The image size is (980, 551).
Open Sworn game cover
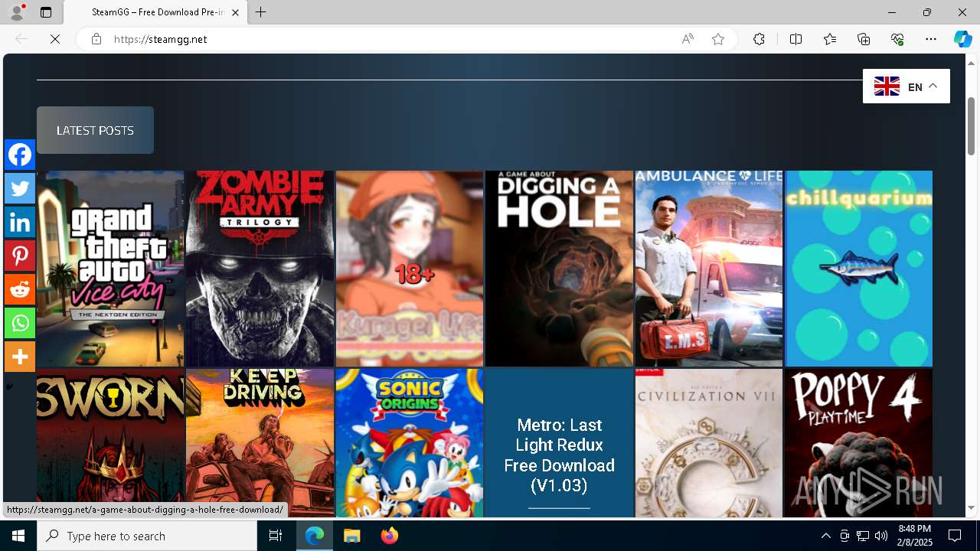pos(110,443)
